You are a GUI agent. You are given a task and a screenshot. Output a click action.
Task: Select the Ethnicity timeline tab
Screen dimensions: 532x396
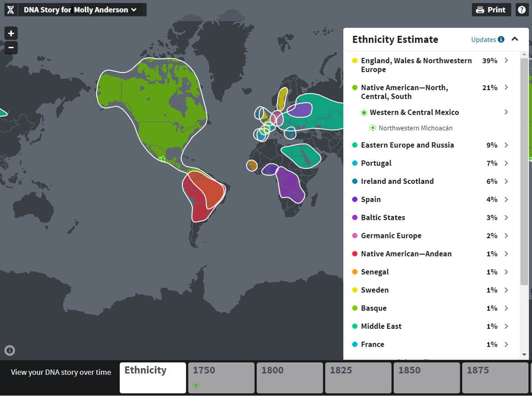click(152, 377)
